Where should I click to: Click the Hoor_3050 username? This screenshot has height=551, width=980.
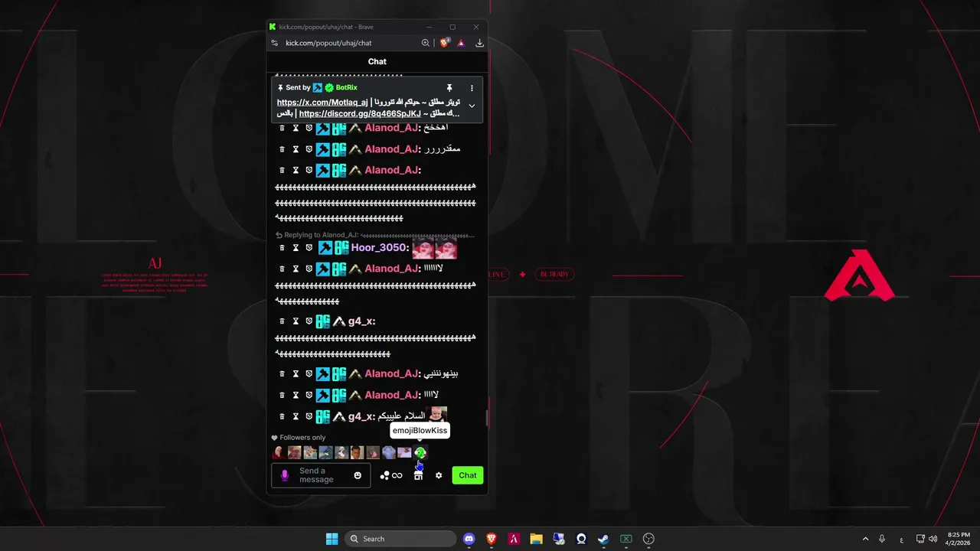click(379, 247)
